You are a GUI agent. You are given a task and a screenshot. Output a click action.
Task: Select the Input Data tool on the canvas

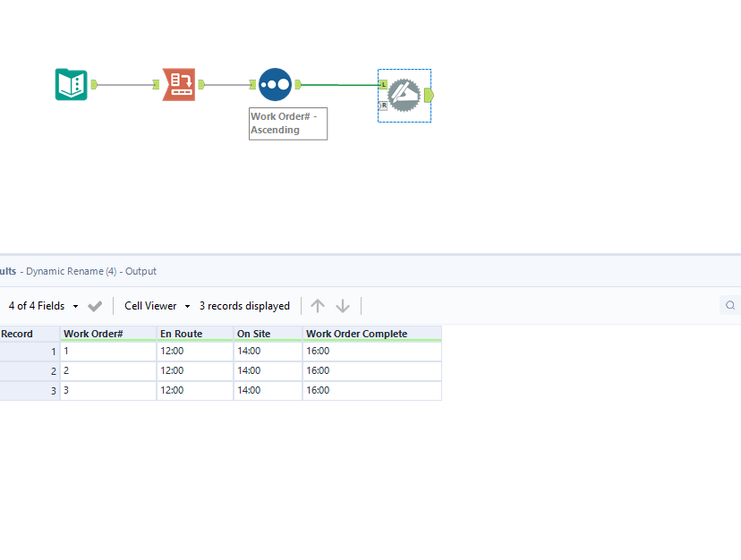tap(71, 84)
